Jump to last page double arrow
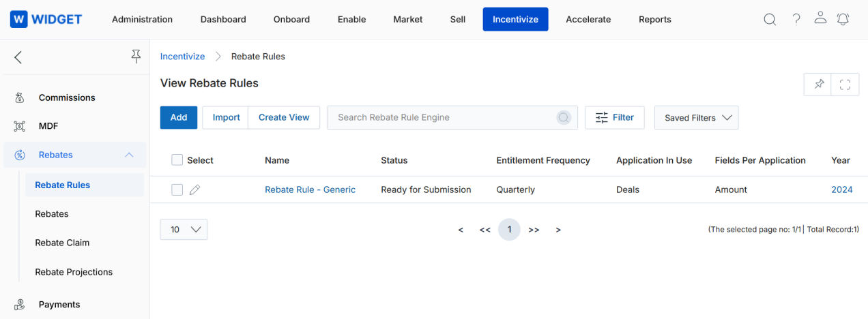The image size is (868, 319). pyautogui.click(x=534, y=230)
